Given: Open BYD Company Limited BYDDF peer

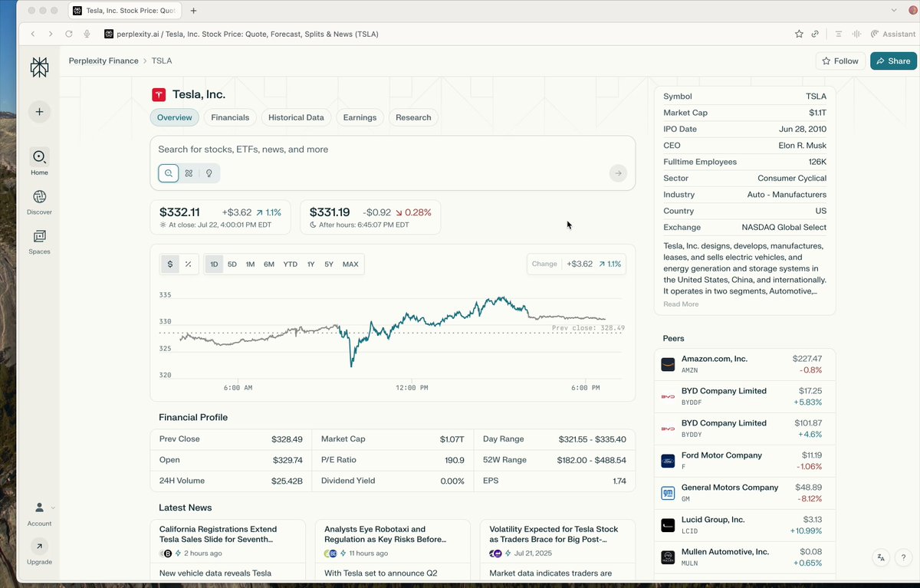Looking at the screenshot, I should coord(744,396).
